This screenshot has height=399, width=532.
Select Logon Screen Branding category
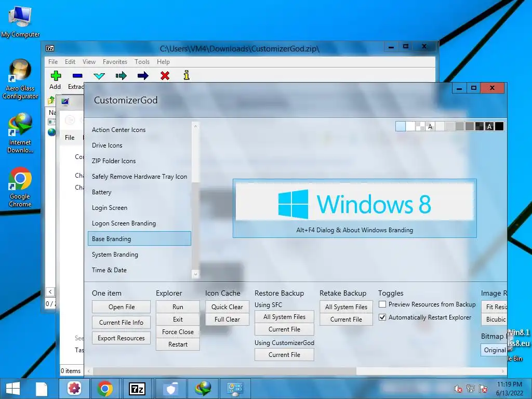coord(139,223)
